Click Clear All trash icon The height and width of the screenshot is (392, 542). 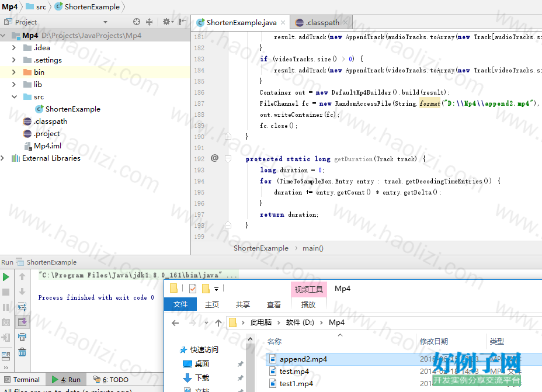[22, 352]
